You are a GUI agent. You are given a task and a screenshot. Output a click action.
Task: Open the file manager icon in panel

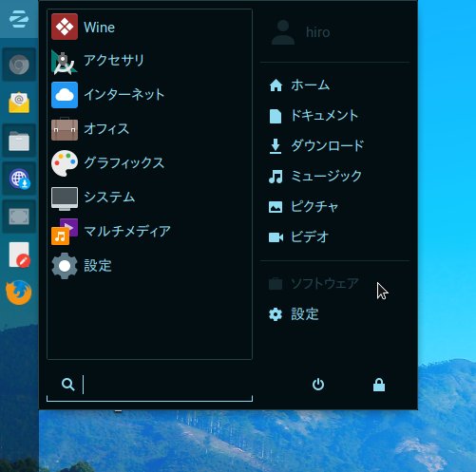click(19, 141)
